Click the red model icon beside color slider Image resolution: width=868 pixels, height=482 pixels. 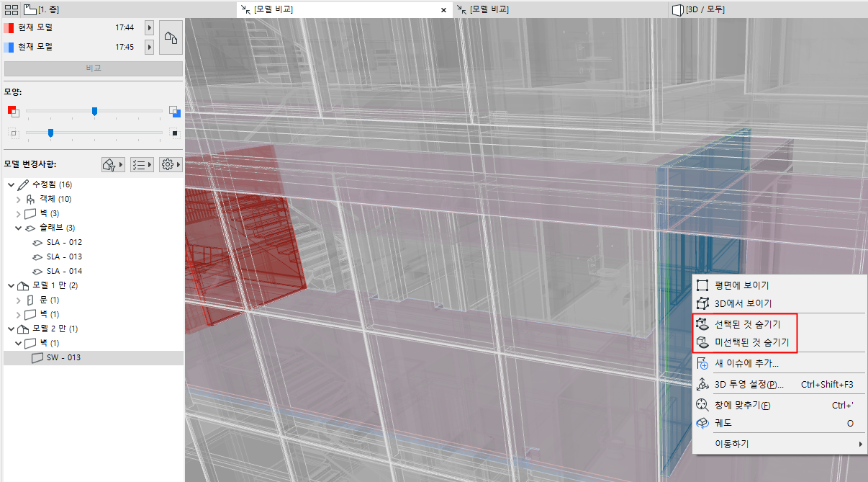point(12,111)
